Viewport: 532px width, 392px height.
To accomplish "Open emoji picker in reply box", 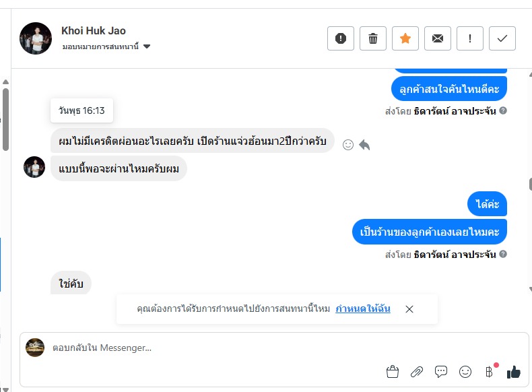I will 465,371.
